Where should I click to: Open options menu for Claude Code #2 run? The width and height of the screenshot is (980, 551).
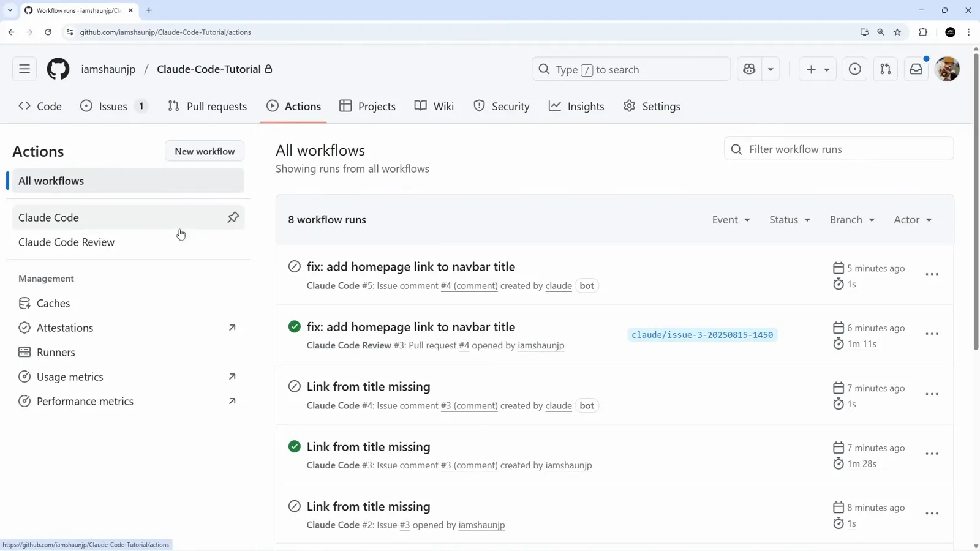click(932, 514)
